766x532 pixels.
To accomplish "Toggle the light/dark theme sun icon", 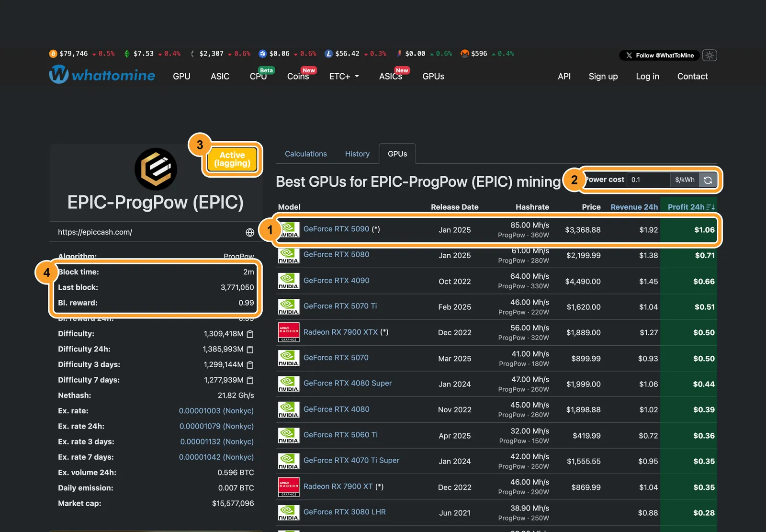I will pyautogui.click(x=710, y=56).
